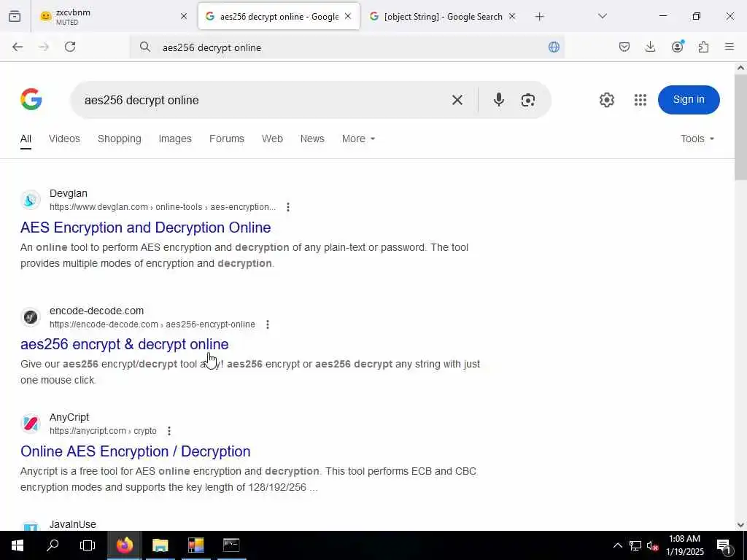This screenshot has width=747, height=560.
Task: Close the zxcvbnm tab
Action: coord(184,17)
